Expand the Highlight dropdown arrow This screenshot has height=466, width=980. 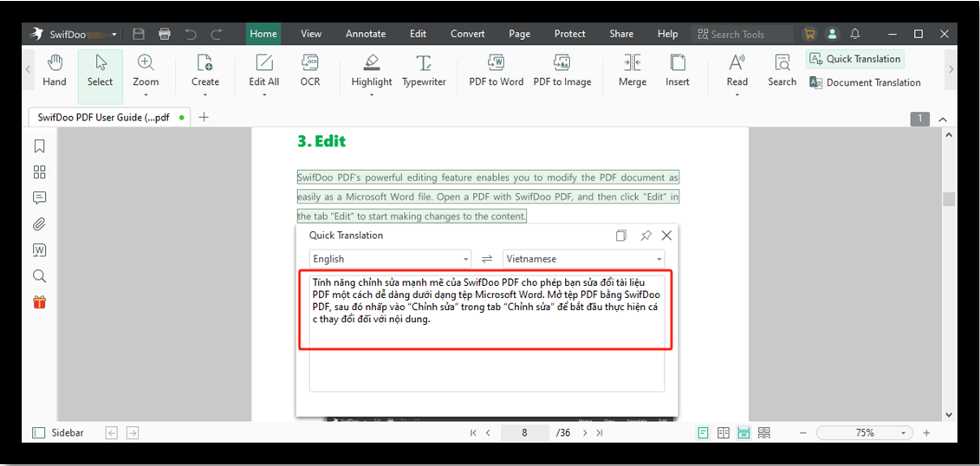click(x=371, y=95)
